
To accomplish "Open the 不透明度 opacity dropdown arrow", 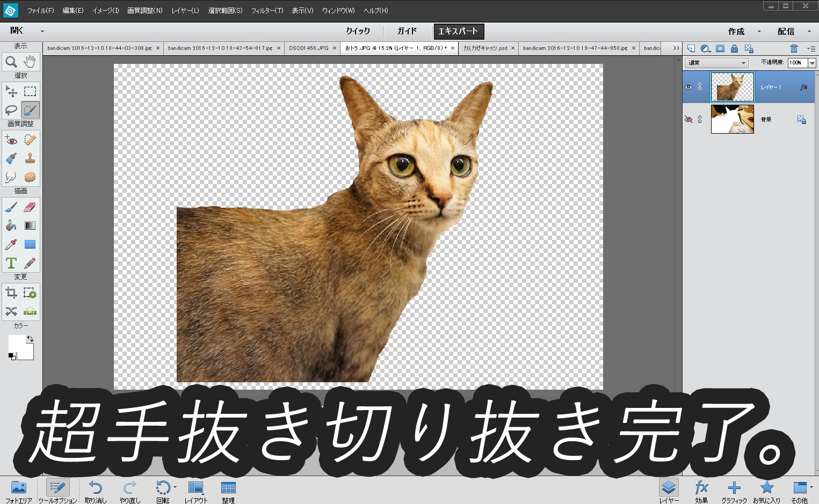I will click(812, 63).
